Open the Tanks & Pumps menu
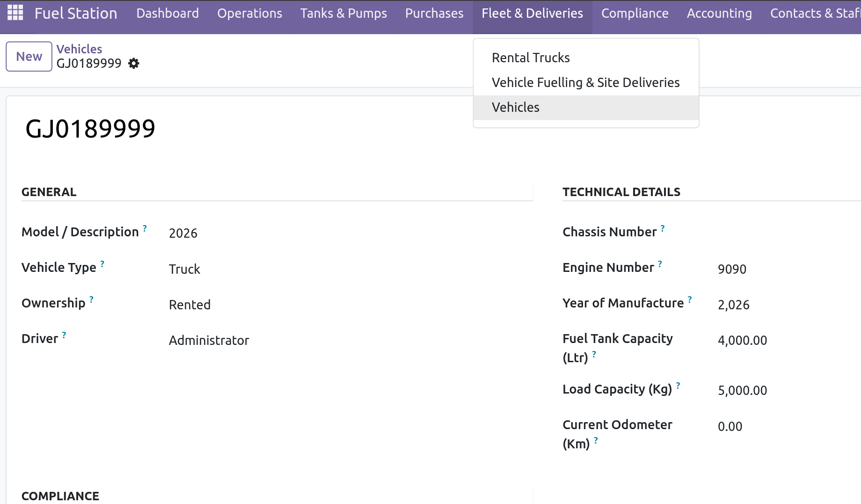 click(343, 13)
